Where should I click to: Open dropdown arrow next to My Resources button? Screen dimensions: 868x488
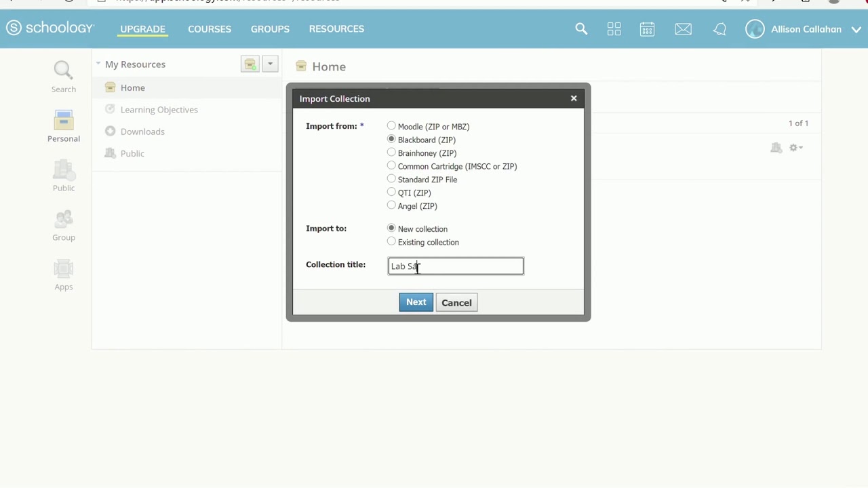(x=270, y=64)
